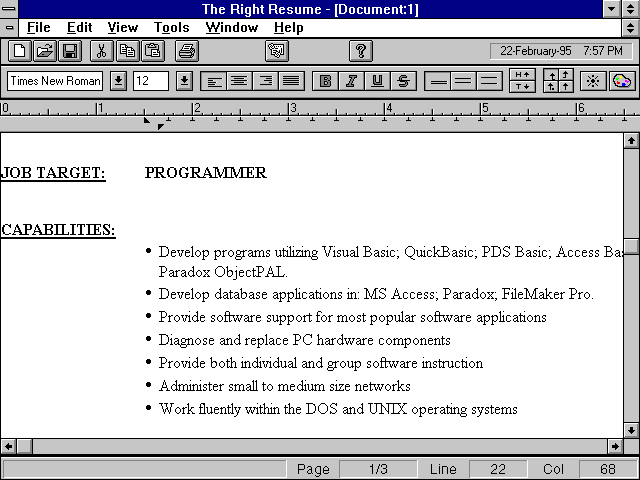Toggle strikethrough formatting
The height and width of the screenshot is (480, 640).
click(x=403, y=81)
